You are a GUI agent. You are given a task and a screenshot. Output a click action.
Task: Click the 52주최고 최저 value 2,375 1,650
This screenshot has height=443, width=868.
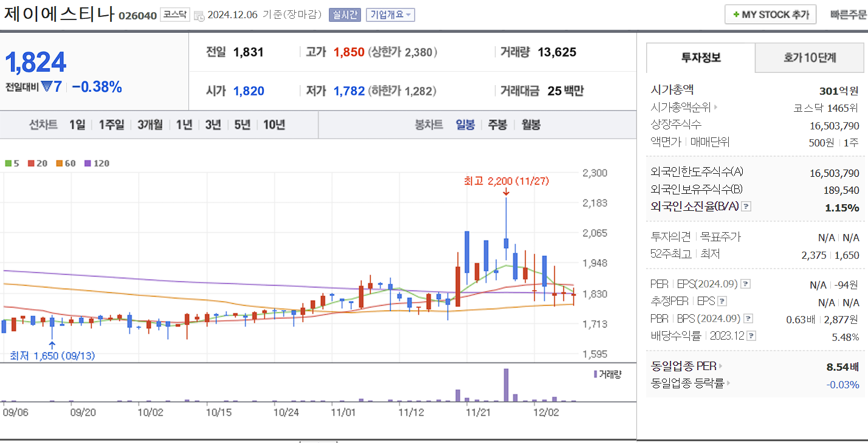[x=829, y=255]
